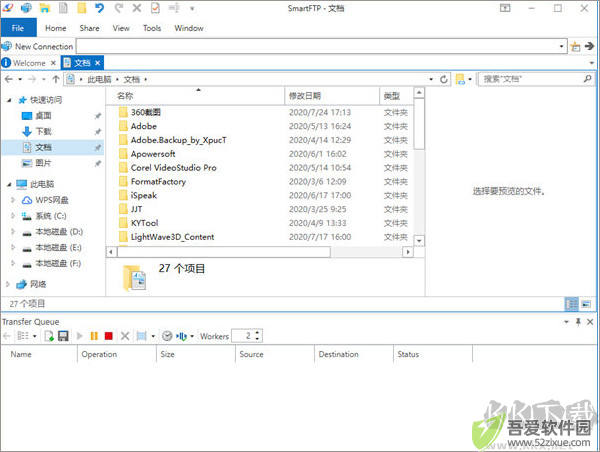Switch to details view icon in status bar
Screen dimensions: 600x452
coord(572,304)
